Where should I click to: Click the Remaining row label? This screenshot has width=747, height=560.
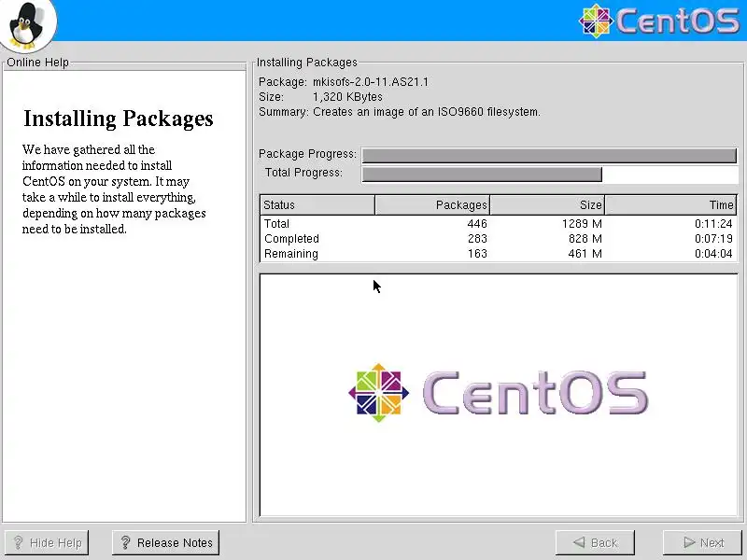[291, 253]
